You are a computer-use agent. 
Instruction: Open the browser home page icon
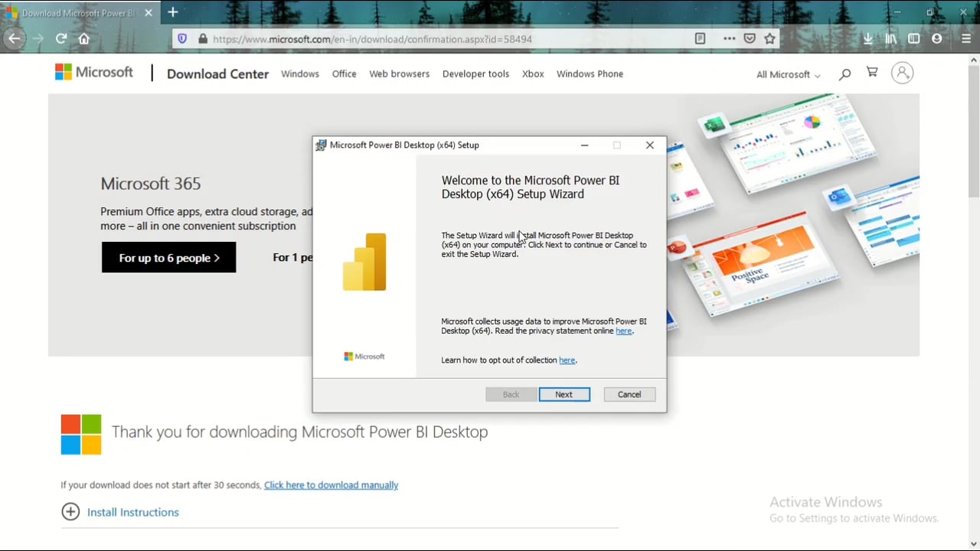tap(84, 38)
